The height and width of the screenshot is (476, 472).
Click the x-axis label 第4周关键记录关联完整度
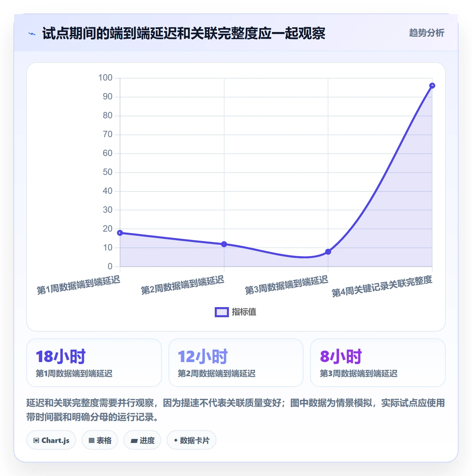click(382, 287)
